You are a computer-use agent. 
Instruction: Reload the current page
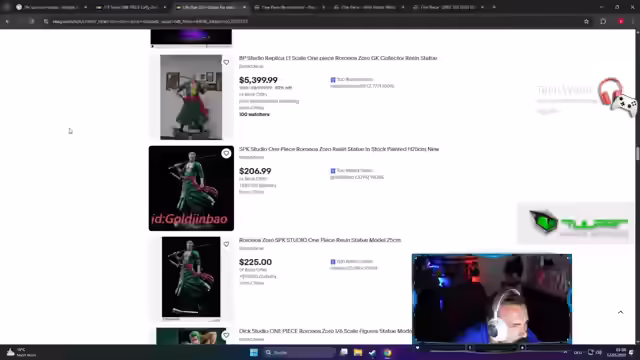[32, 22]
